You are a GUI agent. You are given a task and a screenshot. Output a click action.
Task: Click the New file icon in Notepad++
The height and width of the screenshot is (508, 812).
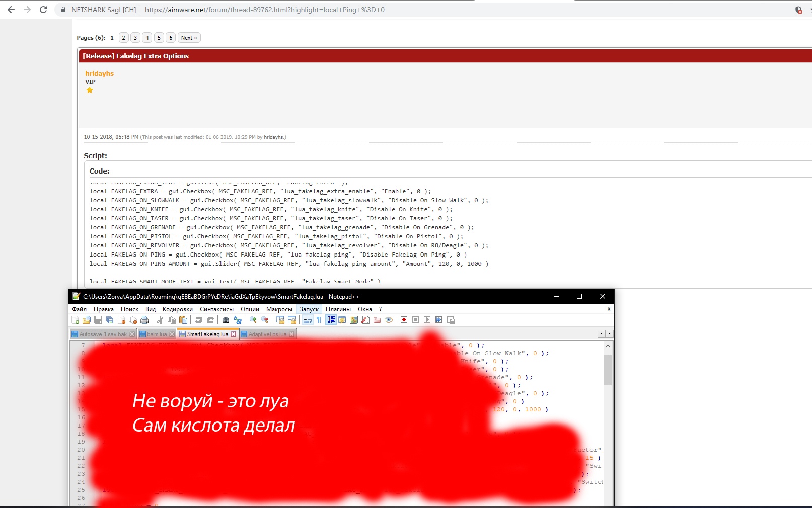pos(76,320)
